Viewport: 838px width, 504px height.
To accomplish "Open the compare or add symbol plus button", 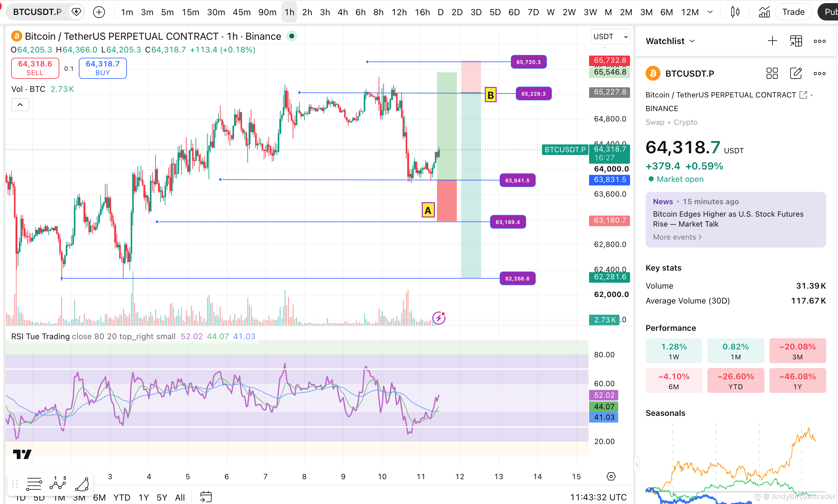I will 99,12.
